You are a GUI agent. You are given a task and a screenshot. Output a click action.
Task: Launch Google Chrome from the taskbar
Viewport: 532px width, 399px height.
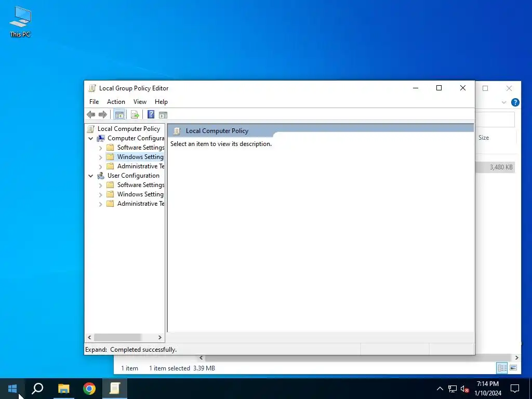tap(89, 389)
